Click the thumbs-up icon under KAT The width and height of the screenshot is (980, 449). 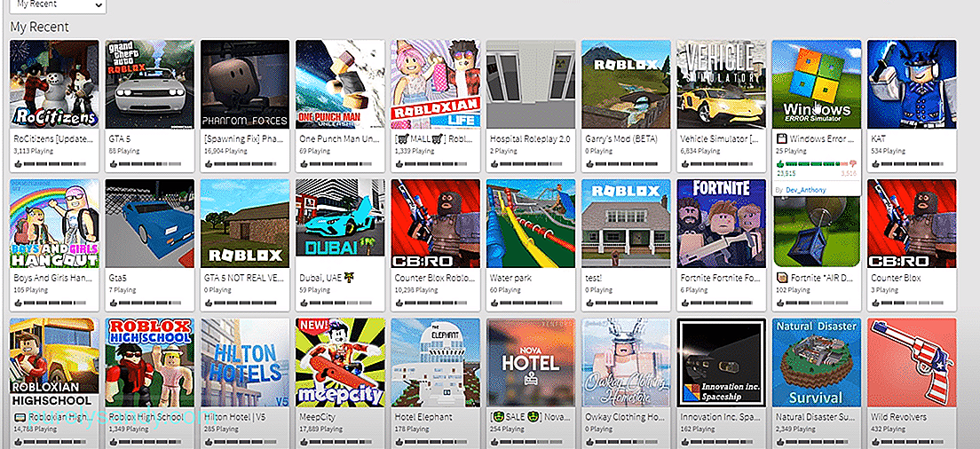point(875,164)
